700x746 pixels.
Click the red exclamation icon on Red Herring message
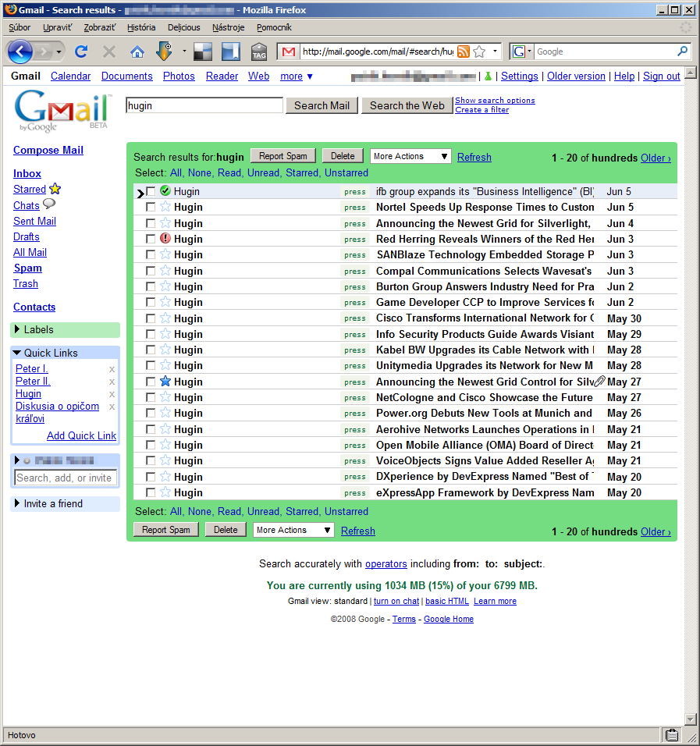(165, 238)
